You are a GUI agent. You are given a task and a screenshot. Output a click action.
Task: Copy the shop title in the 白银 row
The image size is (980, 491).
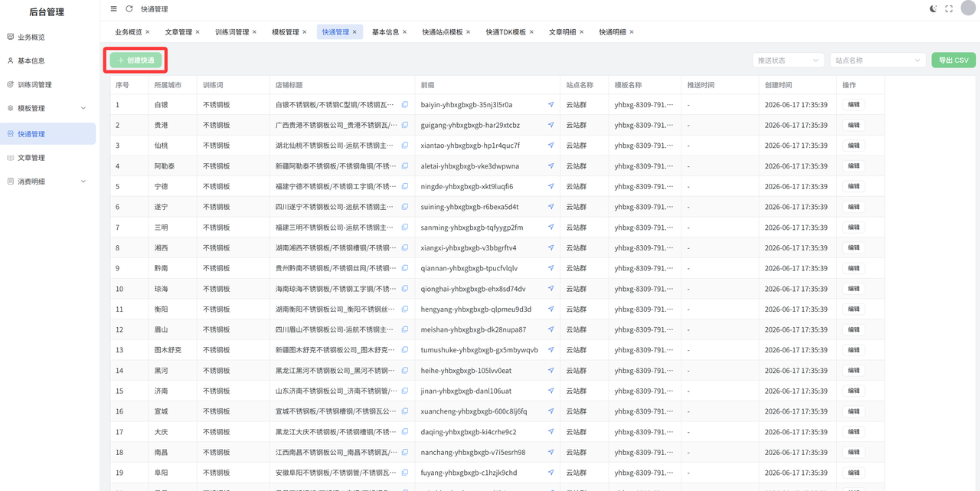point(405,105)
